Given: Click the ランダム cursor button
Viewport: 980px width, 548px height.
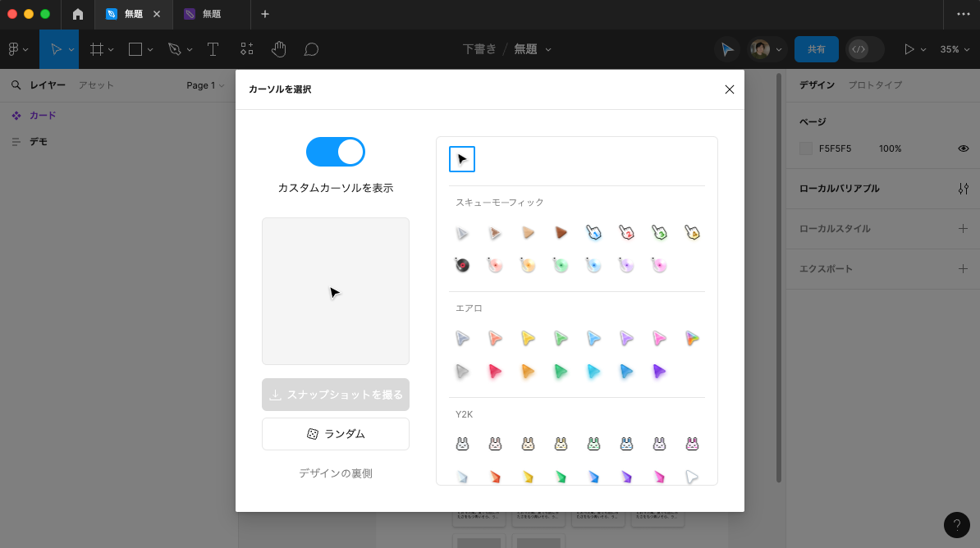Looking at the screenshot, I should pyautogui.click(x=335, y=433).
